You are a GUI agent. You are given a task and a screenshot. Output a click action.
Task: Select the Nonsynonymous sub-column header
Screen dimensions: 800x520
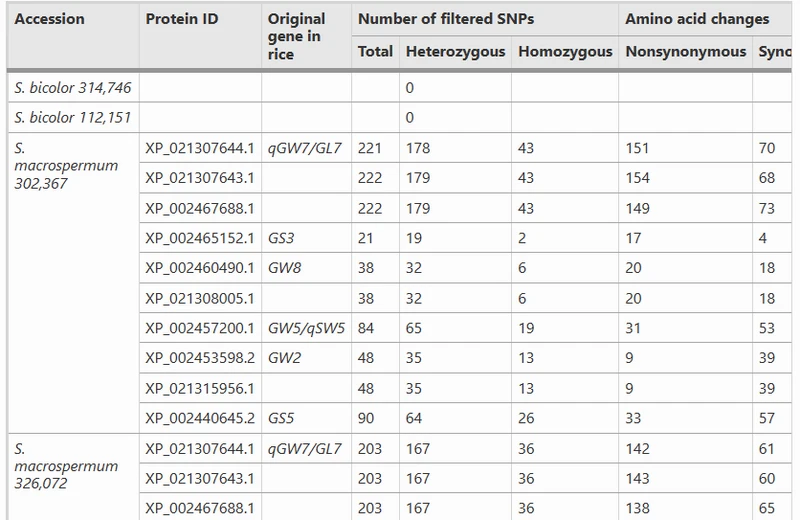coord(685,51)
